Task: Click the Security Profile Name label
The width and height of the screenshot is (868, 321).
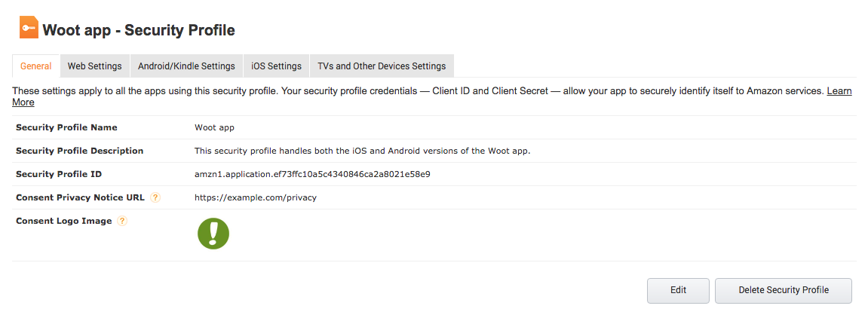Action: point(66,127)
